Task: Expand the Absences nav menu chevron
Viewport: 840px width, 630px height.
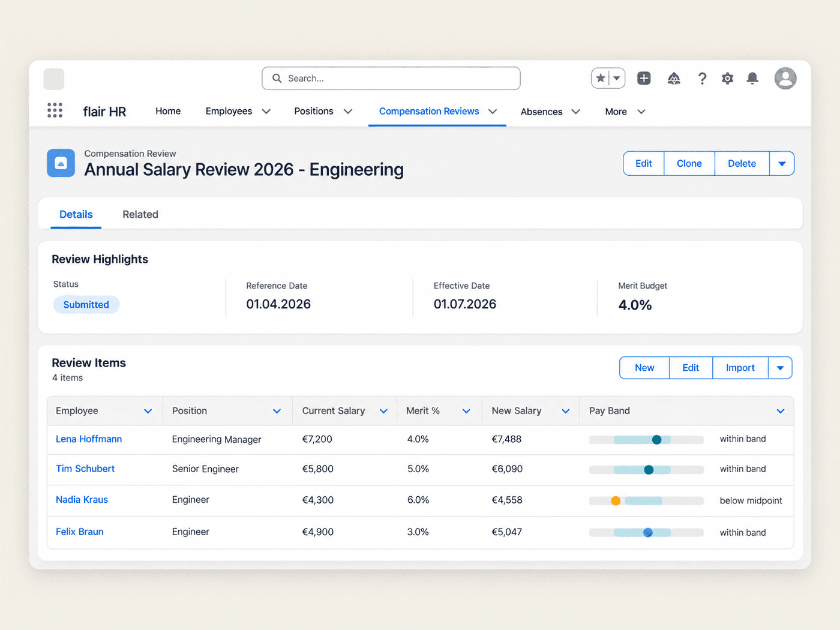Action: 576,112
